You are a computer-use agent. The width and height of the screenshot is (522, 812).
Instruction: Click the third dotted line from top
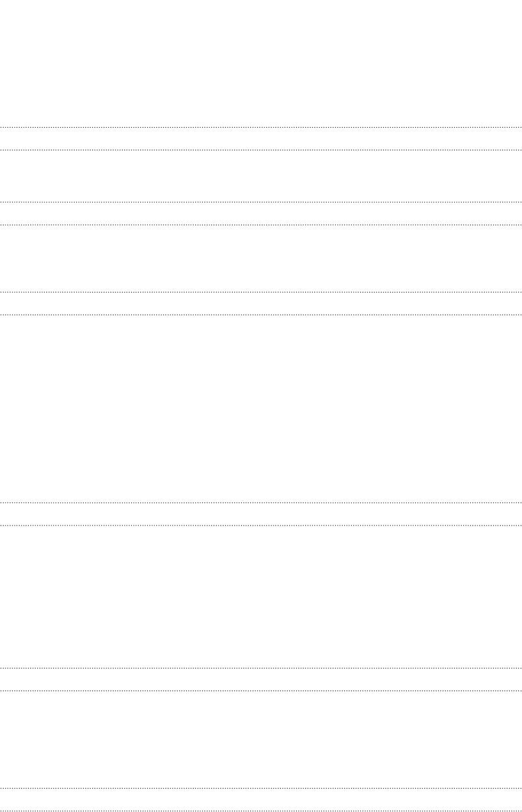pos(261,202)
